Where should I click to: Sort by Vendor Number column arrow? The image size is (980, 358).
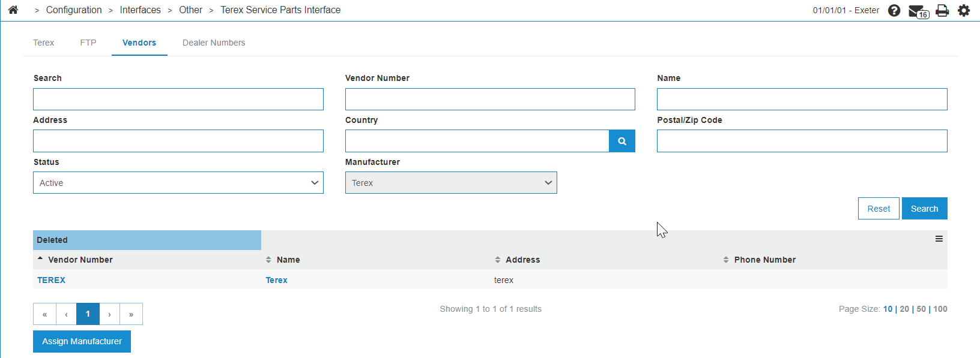[40, 259]
